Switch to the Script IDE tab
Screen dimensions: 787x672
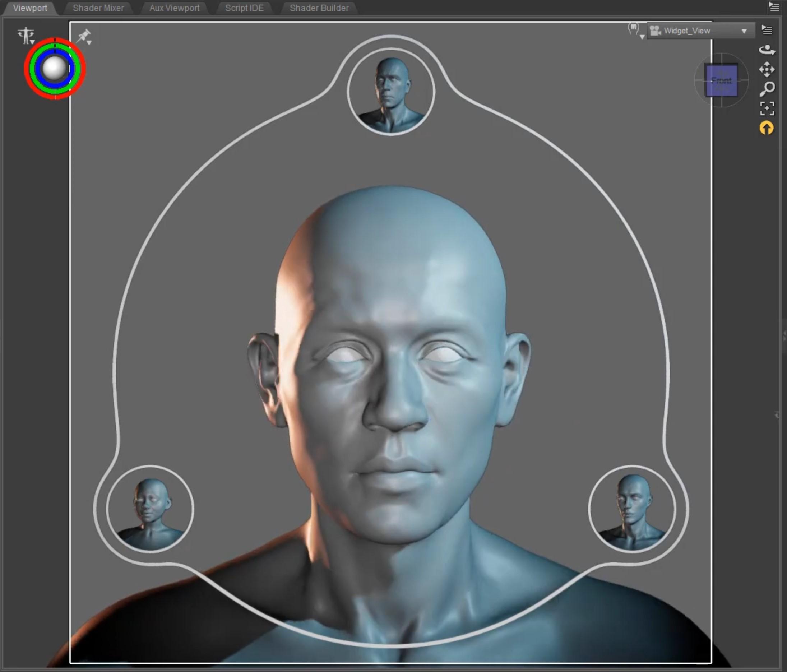244,8
